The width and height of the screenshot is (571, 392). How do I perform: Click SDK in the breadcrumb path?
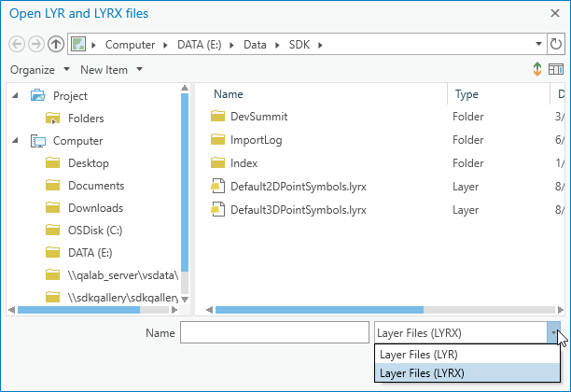click(x=299, y=45)
